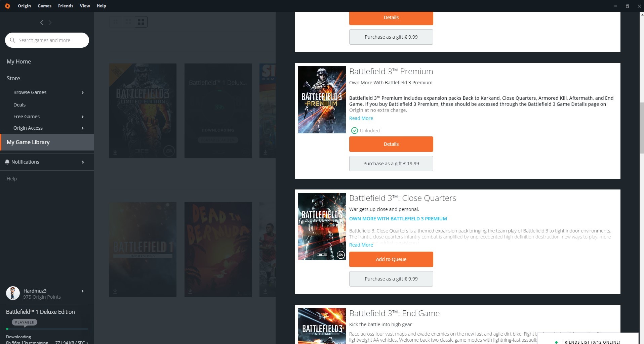Click Battlefield 3 Premium cover art
The height and width of the screenshot is (344, 644).
tap(322, 100)
